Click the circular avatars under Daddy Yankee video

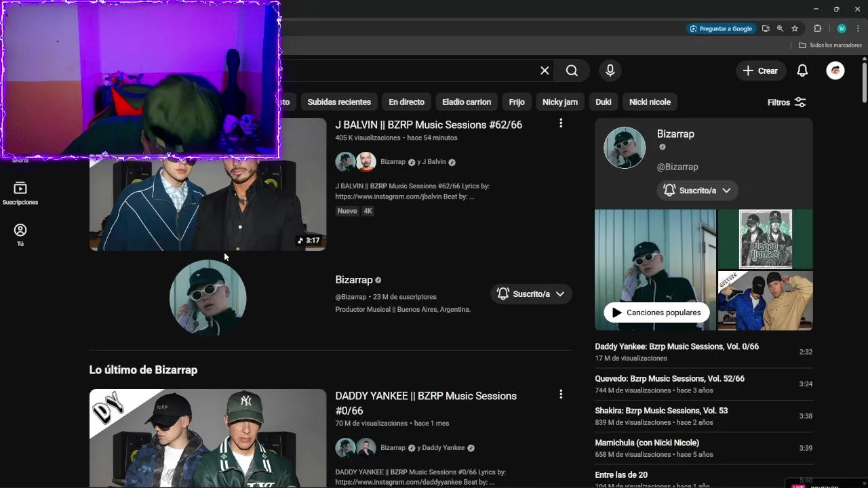355,448
